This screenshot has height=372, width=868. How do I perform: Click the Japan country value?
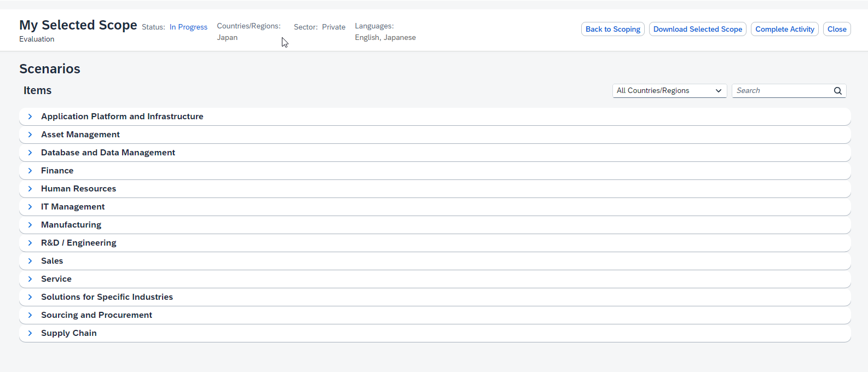tap(227, 38)
